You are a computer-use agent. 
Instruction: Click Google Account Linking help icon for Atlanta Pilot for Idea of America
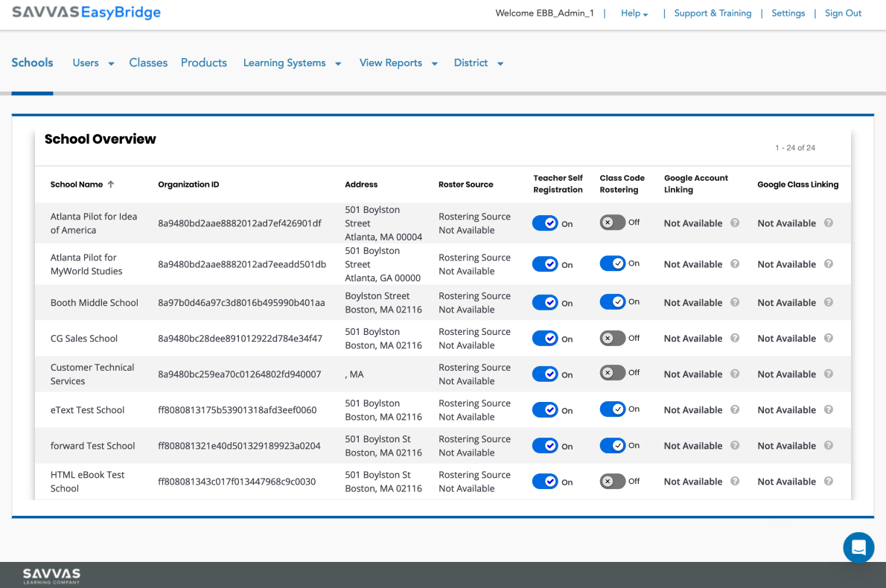pyautogui.click(x=735, y=223)
